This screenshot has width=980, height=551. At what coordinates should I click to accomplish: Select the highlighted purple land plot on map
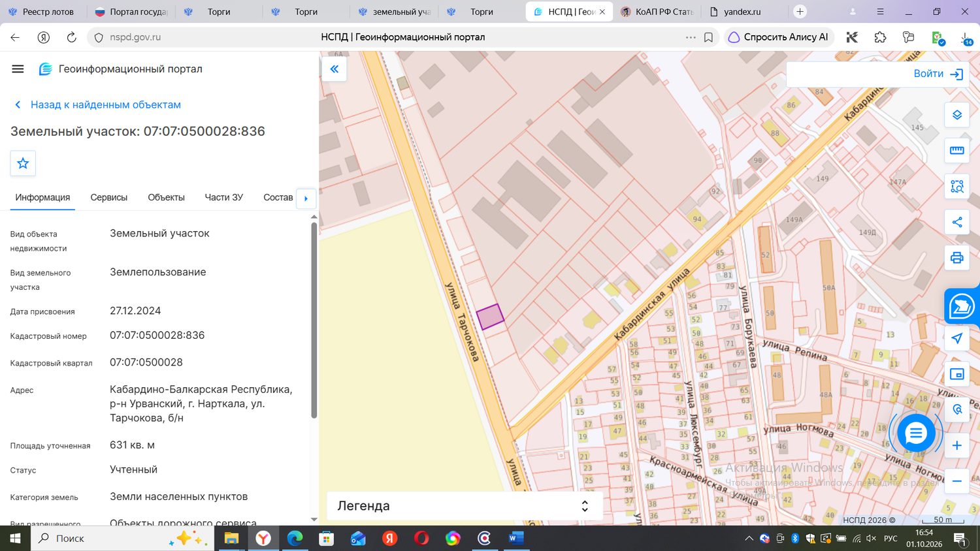(x=490, y=317)
